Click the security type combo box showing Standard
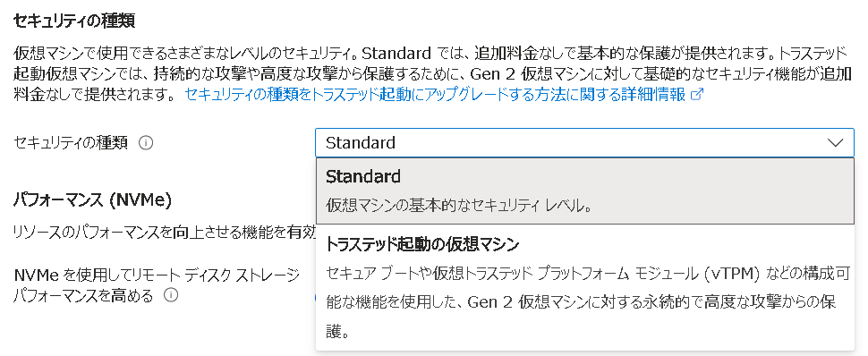Image resolution: width=868 pixels, height=356 pixels. [584, 143]
